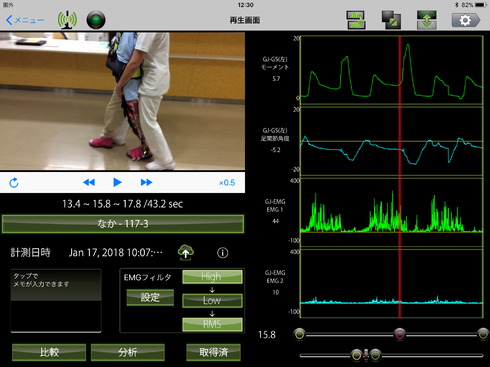Tap the round green recording status indicator

96,20
